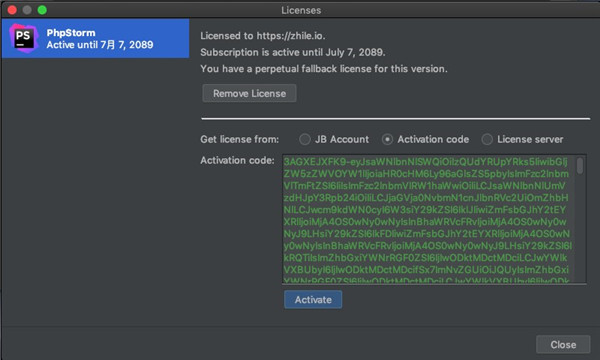Click the Activate button
Viewport: 600px width, 360px height.
click(313, 300)
